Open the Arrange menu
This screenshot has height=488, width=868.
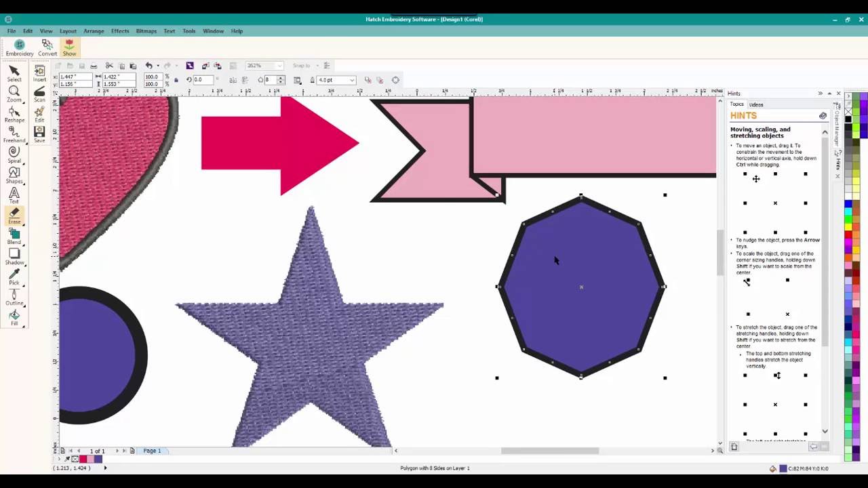coord(94,31)
